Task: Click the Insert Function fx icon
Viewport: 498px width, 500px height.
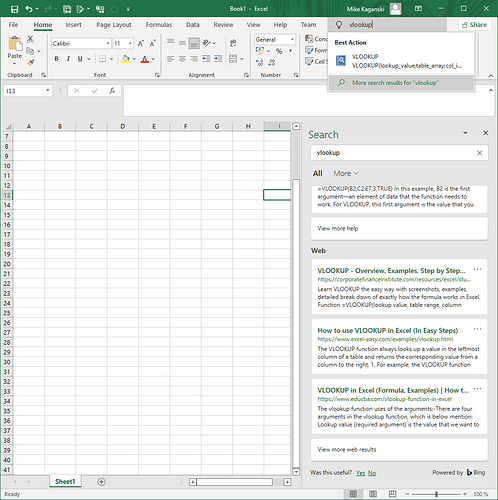Action: [x=112, y=91]
